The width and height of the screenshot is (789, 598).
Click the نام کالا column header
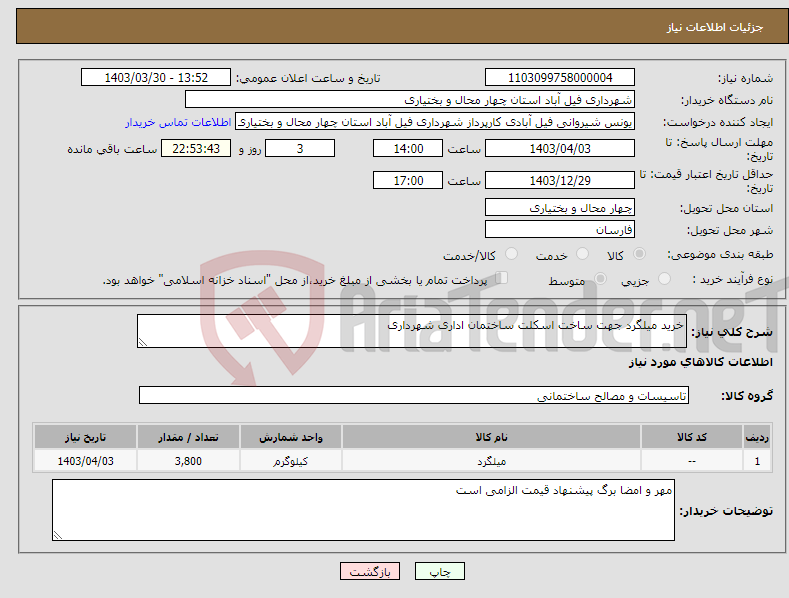click(x=491, y=437)
